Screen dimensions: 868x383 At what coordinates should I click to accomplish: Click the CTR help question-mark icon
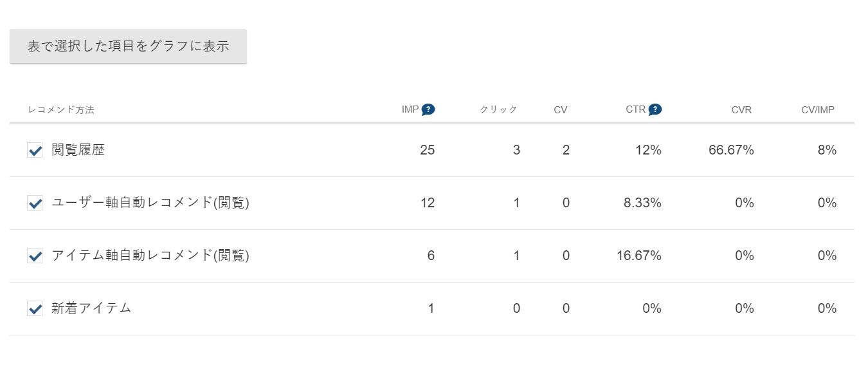click(655, 109)
